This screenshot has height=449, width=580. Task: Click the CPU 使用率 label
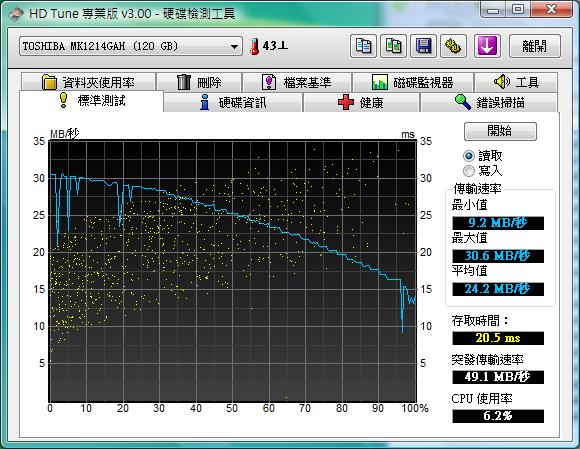(482, 399)
